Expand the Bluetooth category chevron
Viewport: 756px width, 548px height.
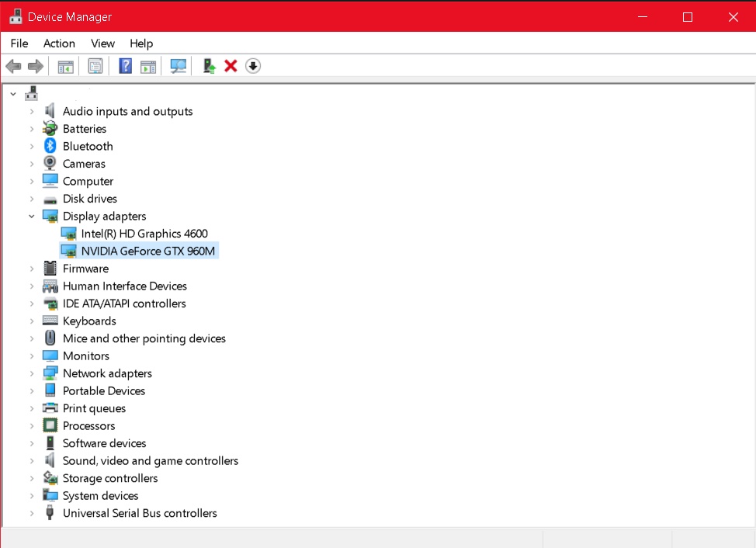(31, 146)
